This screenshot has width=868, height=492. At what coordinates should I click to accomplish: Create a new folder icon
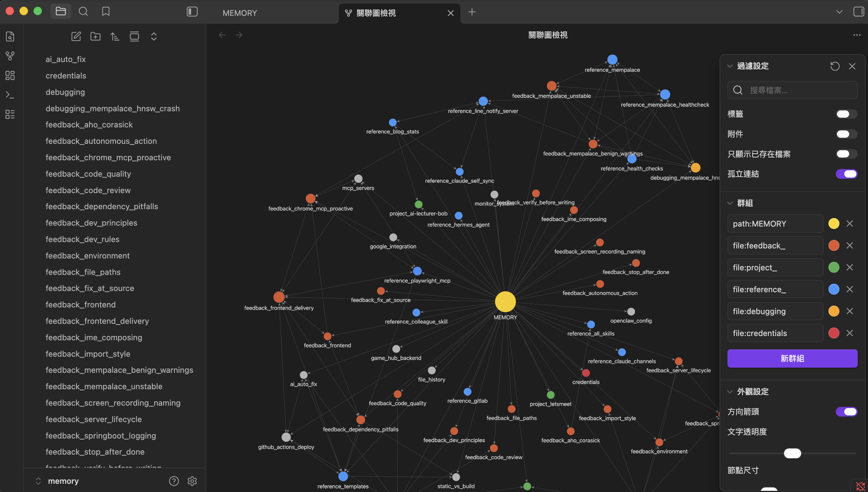[95, 36]
